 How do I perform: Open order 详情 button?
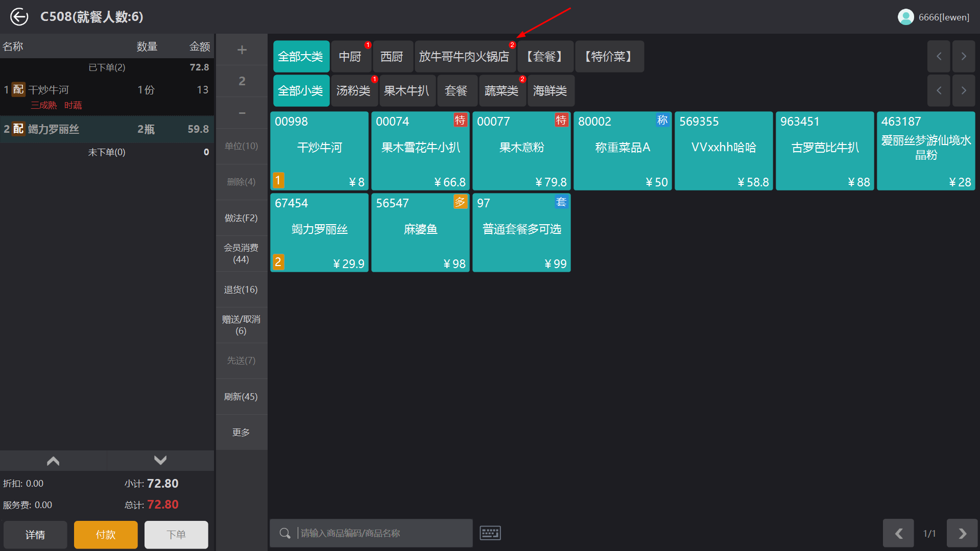click(x=35, y=535)
